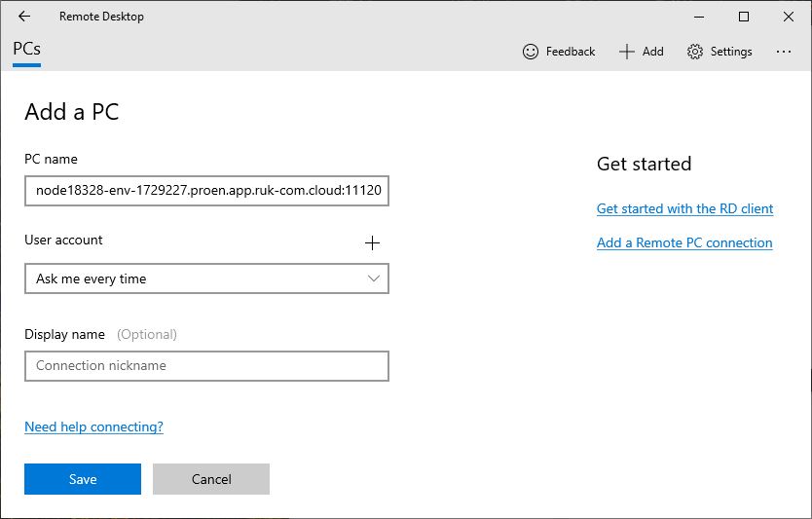Go back with the arrow icon
Image resolution: width=812 pixels, height=519 pixels.
click(24, 17)
